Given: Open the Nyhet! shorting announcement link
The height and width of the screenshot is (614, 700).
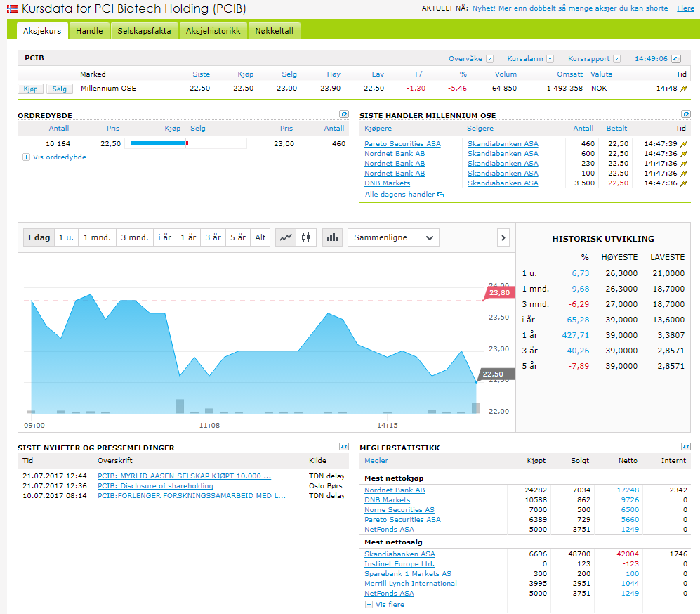Looking at the screenshot, I should pos(570,8).
